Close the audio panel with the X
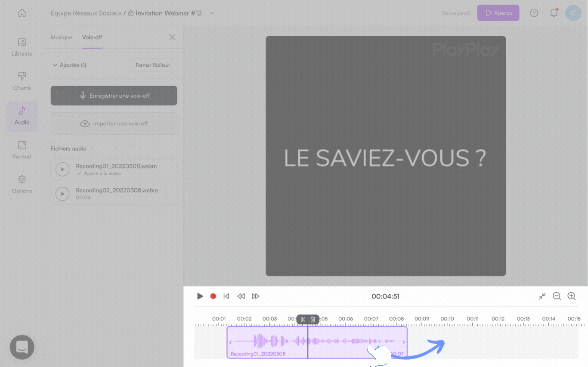The width and height of the screenshot is (588, 367). tap(172, 37)
